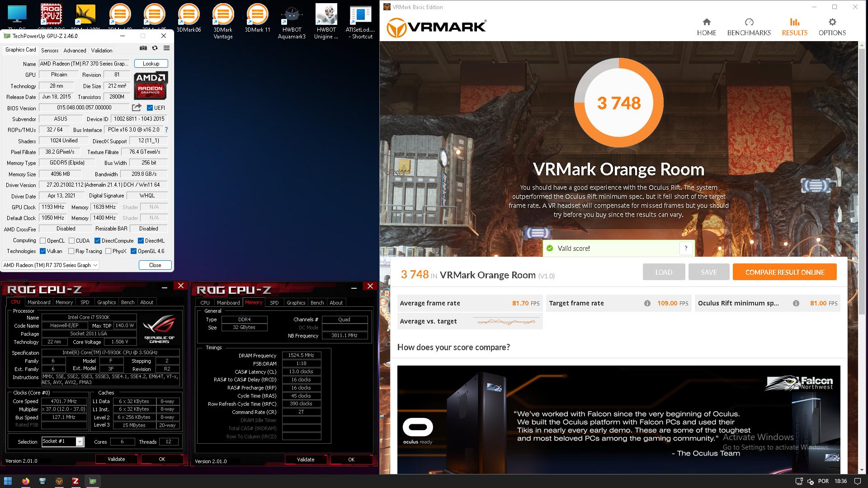Click the Average vs. target graph

pos(506,322)
